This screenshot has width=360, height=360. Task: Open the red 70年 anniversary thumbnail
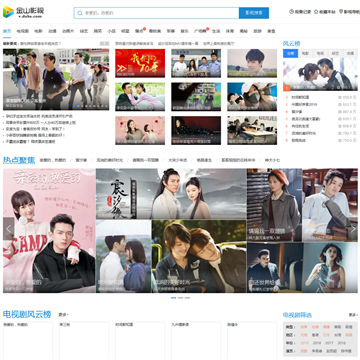coord(140,63)
